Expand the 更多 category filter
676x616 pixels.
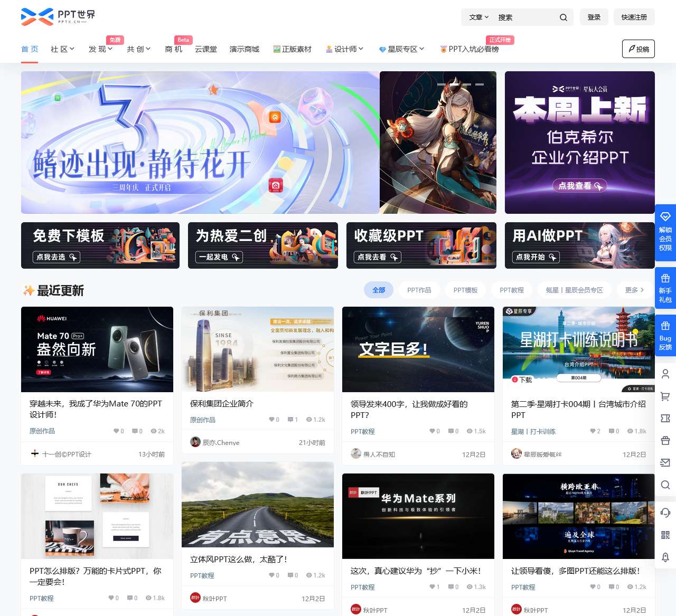click(634, 290)
